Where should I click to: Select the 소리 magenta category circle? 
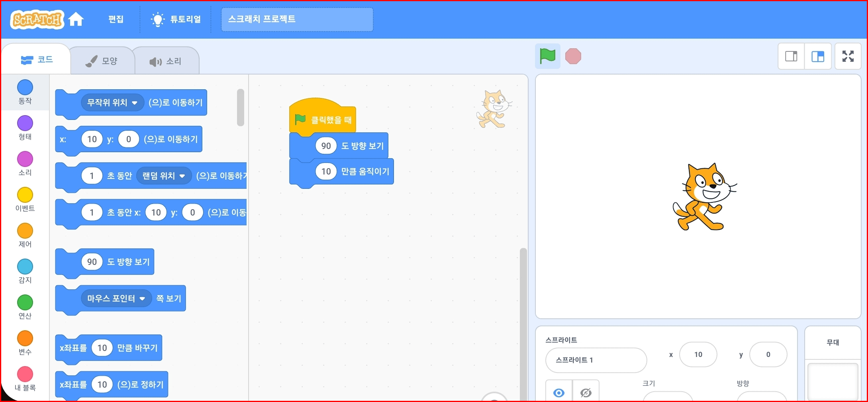click(x=25, y=159)
